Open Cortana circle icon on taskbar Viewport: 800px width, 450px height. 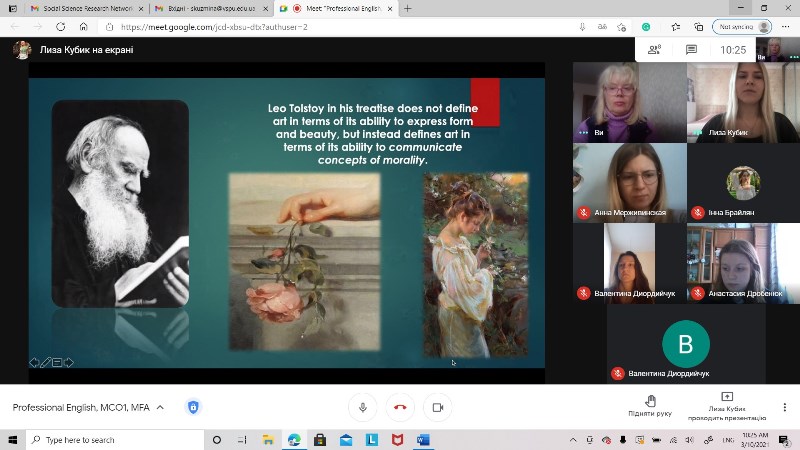coord(217,440)
